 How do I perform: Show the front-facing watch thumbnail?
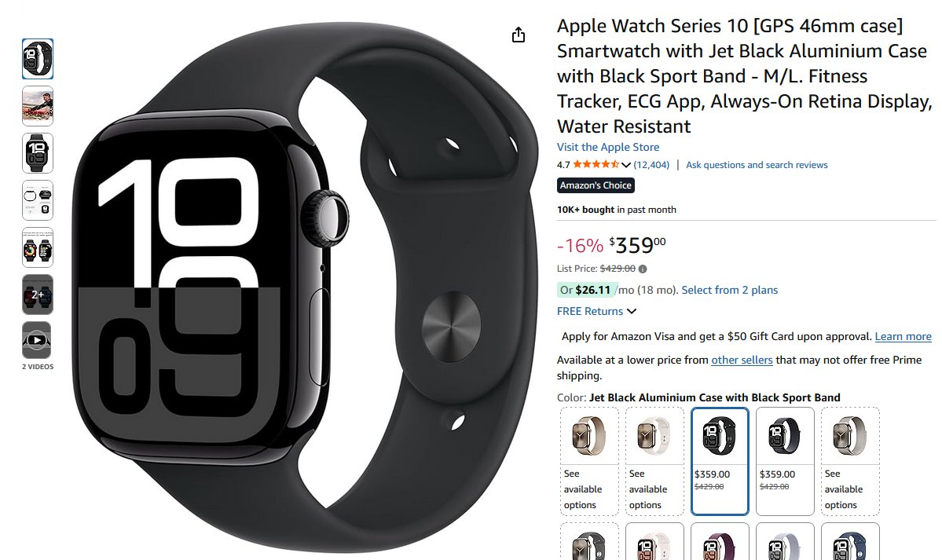pos(37,153)
